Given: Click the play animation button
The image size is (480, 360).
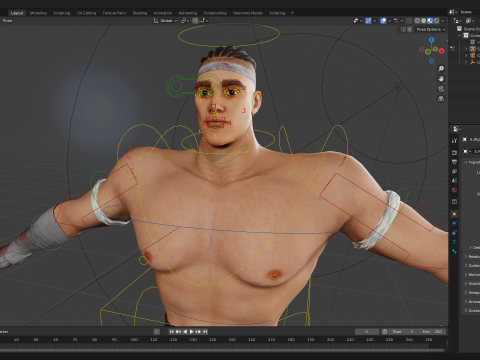Looking at the screenshot, I should point(191,332).
